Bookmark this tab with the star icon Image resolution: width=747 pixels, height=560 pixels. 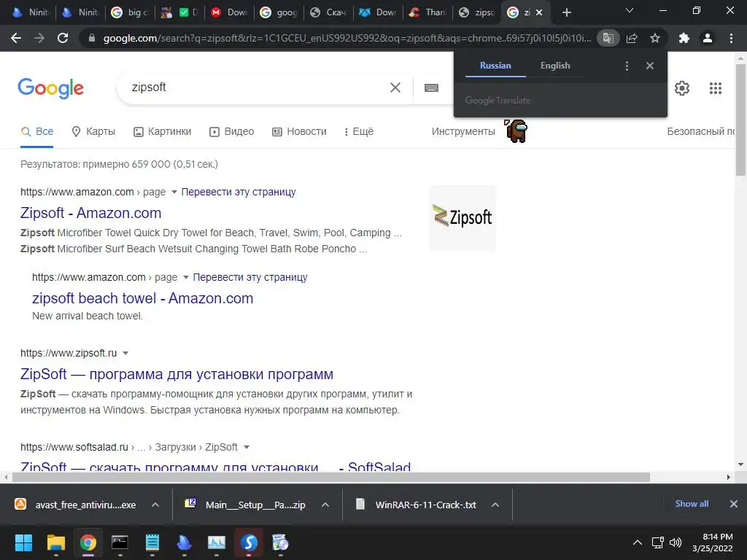point(655,38)
